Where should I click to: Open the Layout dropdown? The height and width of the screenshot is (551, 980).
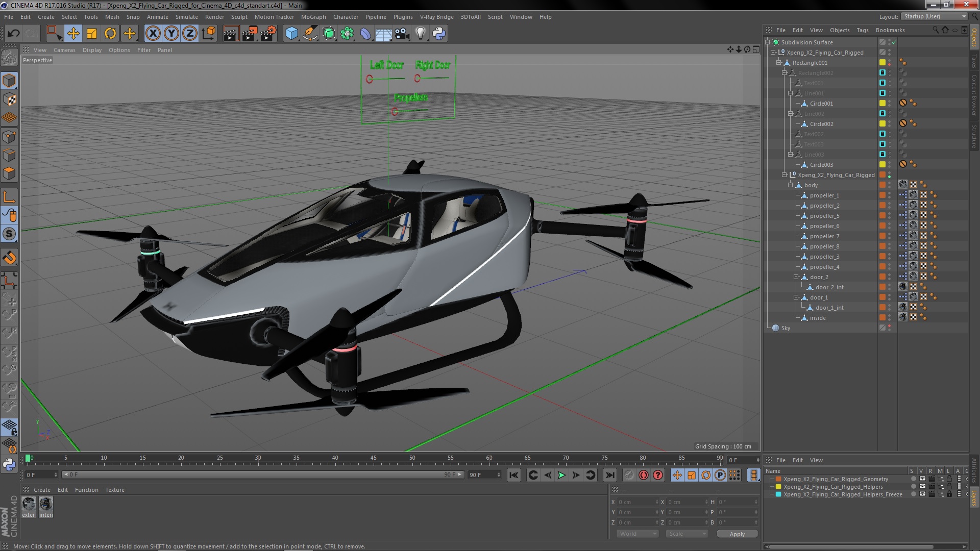(x=934, y=16)
